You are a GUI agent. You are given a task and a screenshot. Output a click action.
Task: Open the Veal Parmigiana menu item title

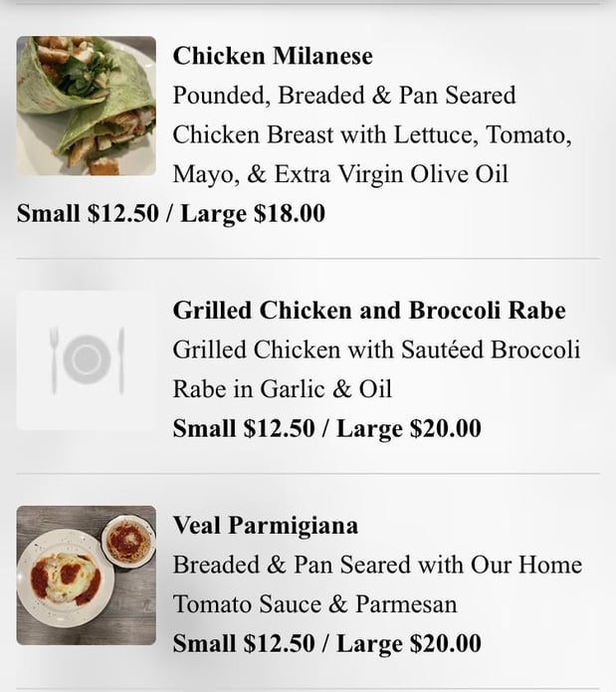click(x=266, y=525)
